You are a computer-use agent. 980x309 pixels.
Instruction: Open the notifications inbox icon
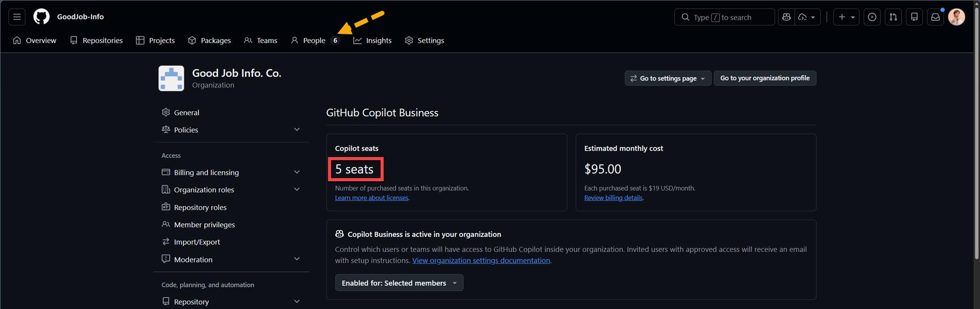pyautogui.click(x=935, y=17)
